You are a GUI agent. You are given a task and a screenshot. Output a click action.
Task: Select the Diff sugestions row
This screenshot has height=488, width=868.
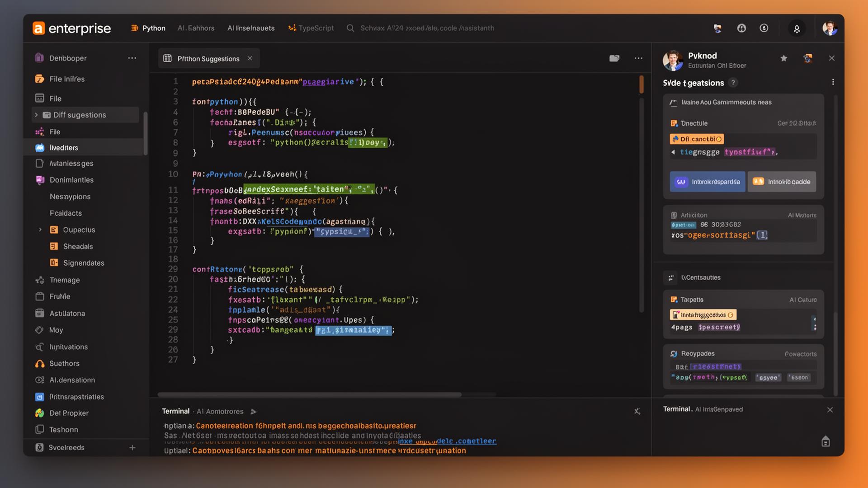click(86, 115)
